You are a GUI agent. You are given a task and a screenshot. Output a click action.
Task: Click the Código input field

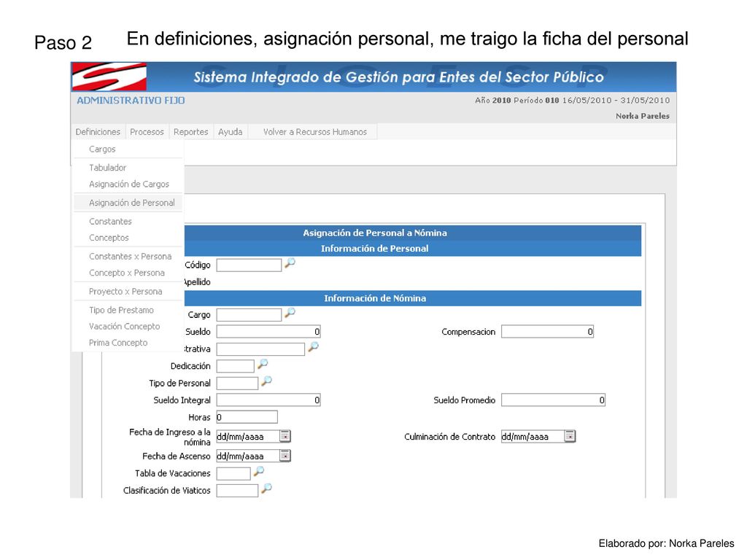pos(249,265)
